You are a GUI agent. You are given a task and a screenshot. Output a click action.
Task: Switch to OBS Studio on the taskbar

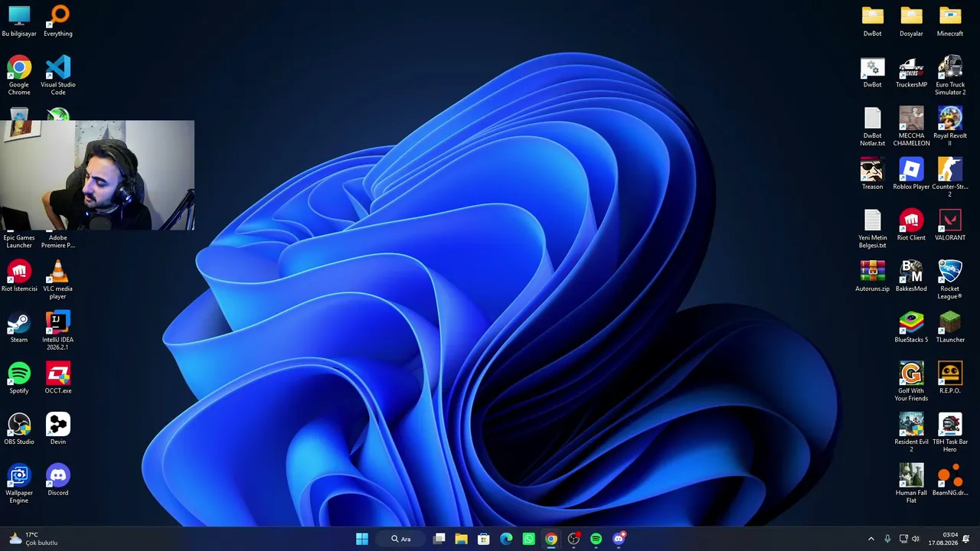tap(573, 539)
